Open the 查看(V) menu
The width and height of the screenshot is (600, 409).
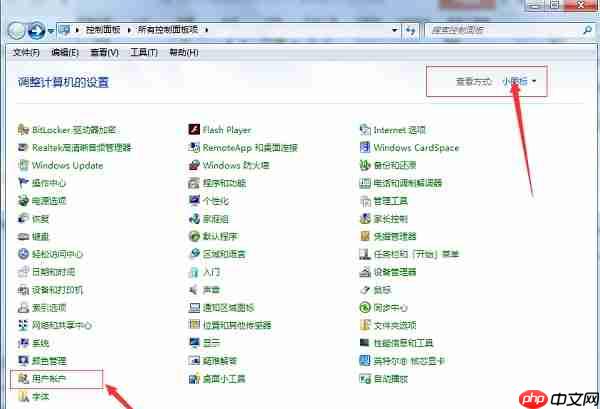point(104,52)
